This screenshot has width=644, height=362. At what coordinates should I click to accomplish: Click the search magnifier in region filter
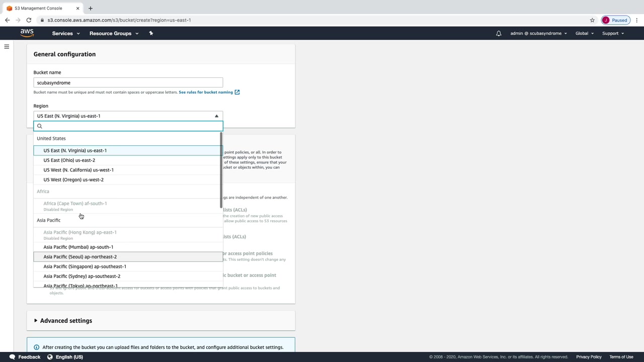40,126
